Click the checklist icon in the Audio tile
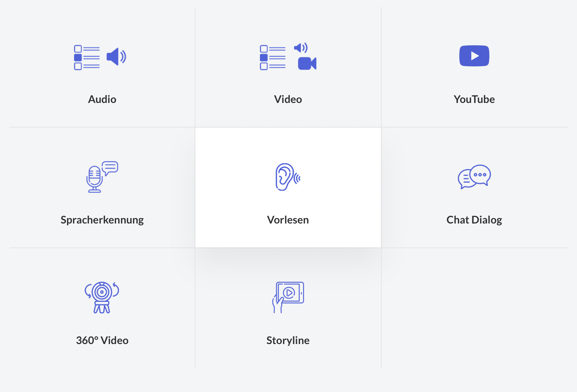Screen dimensions: 577x392 coord(87,57)
